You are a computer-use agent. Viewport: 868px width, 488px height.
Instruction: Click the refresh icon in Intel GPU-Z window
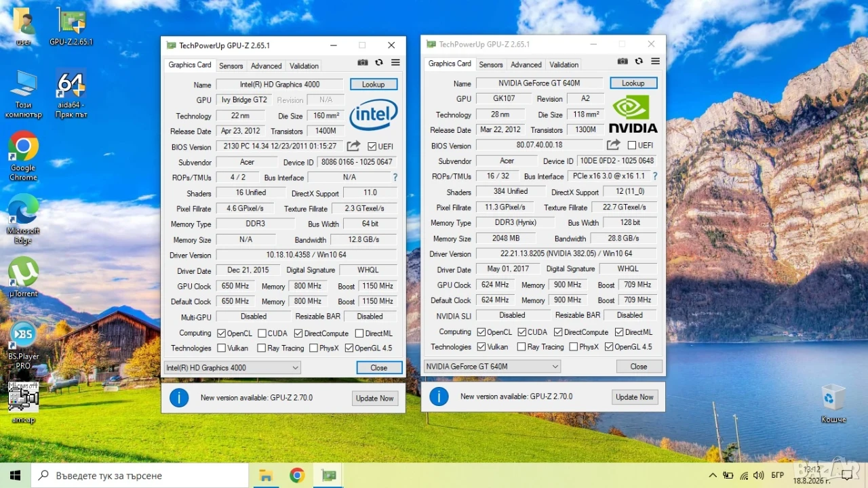pyautogui.click(x=379, y=63)
